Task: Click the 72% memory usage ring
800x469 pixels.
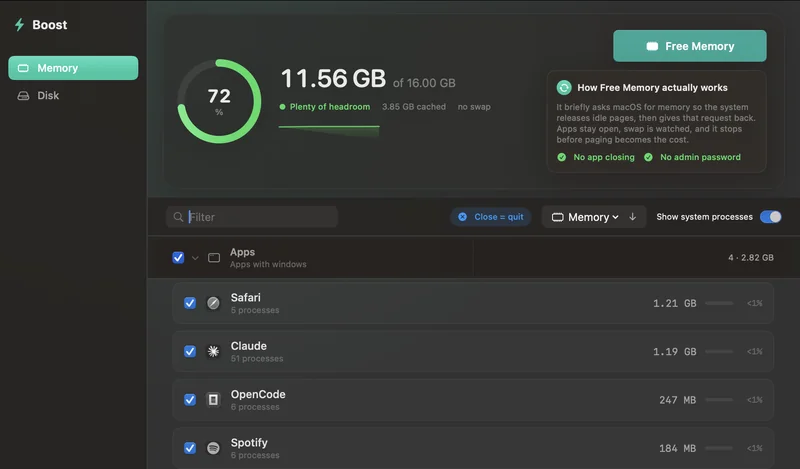Action: [x=219, y=101]
